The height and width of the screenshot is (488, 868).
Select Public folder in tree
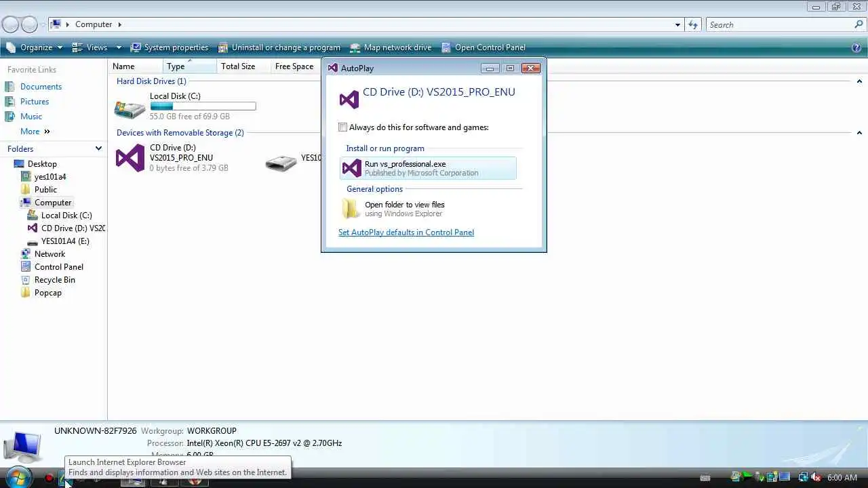pos(45,190)
